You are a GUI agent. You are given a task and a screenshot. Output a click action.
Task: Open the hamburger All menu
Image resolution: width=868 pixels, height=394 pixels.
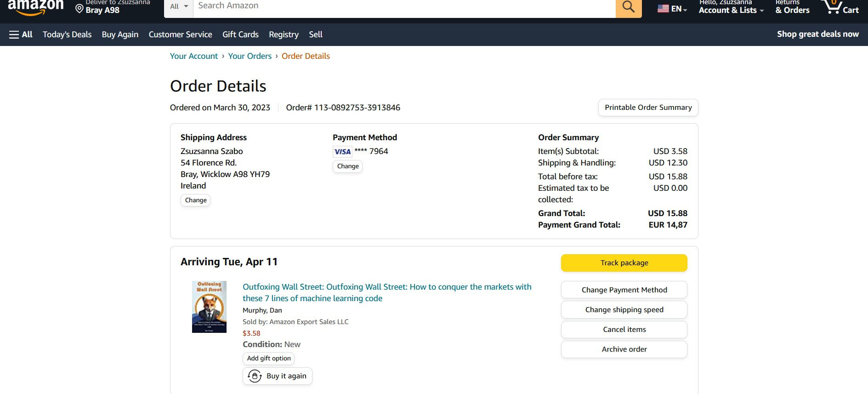(21, 34)
